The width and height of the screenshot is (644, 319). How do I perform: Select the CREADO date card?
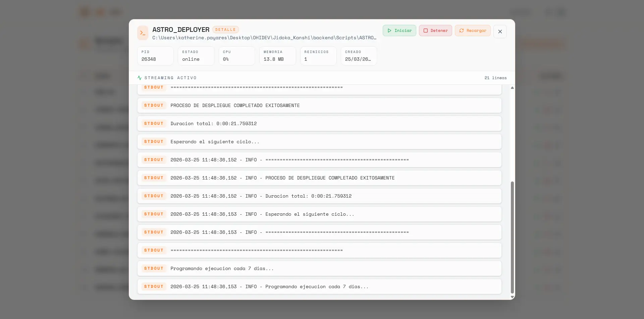click(x=359, y=56)
